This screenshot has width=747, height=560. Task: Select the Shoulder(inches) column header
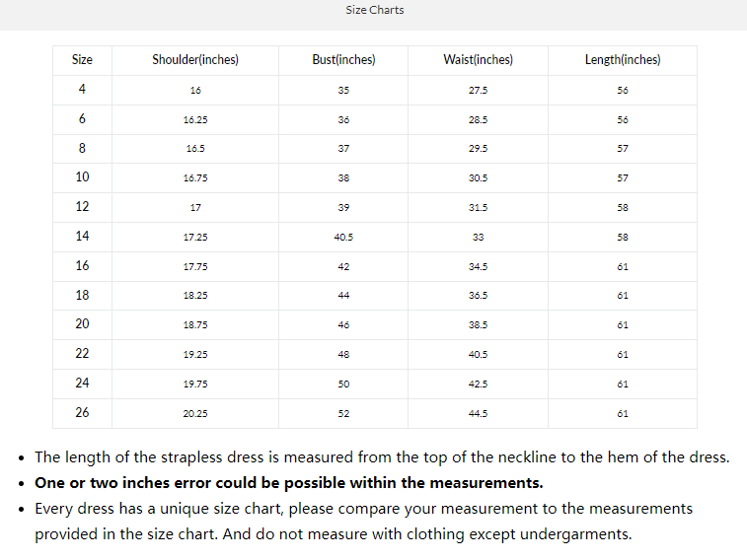tap(195, 60)
